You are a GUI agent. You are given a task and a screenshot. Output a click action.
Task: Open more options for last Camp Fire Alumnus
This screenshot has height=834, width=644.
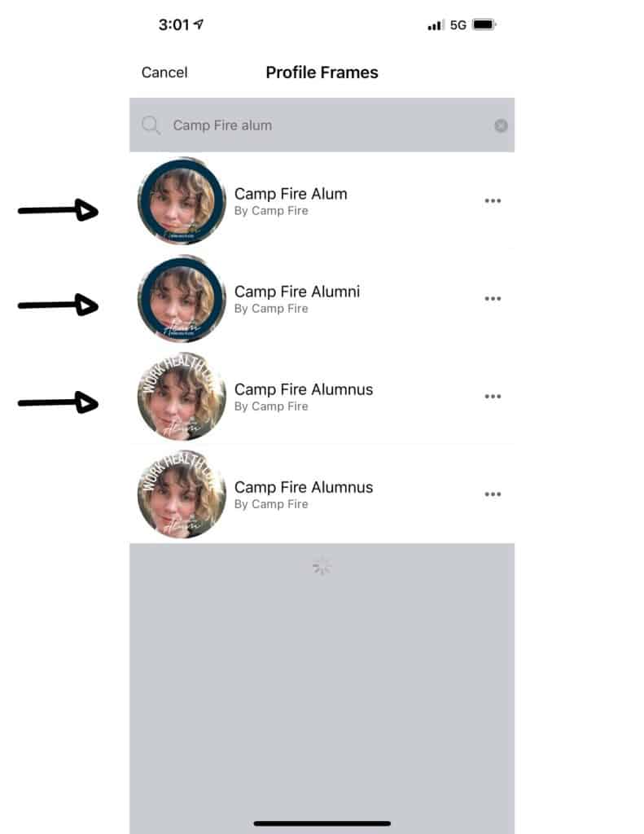(x=493, y=494)
